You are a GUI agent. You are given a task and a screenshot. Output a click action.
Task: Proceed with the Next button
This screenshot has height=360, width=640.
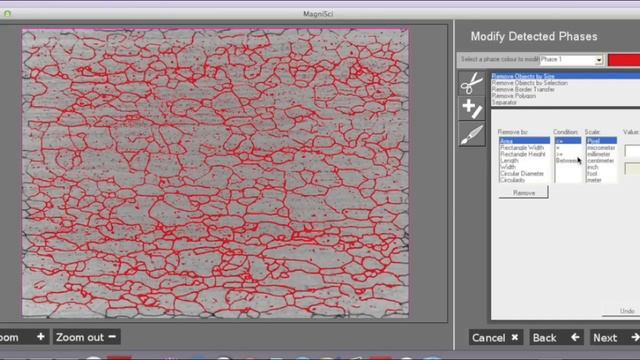pyautogui.click(x=615, y=338)
